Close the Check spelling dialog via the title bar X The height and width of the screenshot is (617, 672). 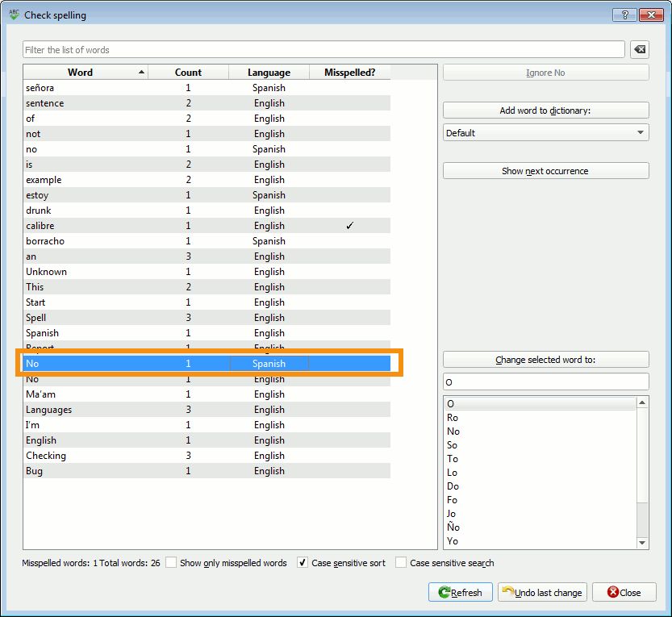(651, 15)
